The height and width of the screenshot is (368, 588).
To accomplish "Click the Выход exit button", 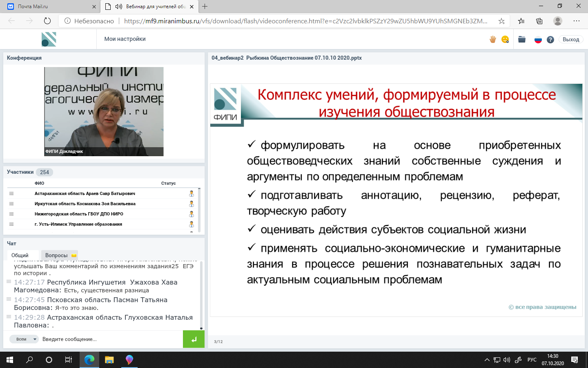I will pyautogui.click(x=571, y=40).
